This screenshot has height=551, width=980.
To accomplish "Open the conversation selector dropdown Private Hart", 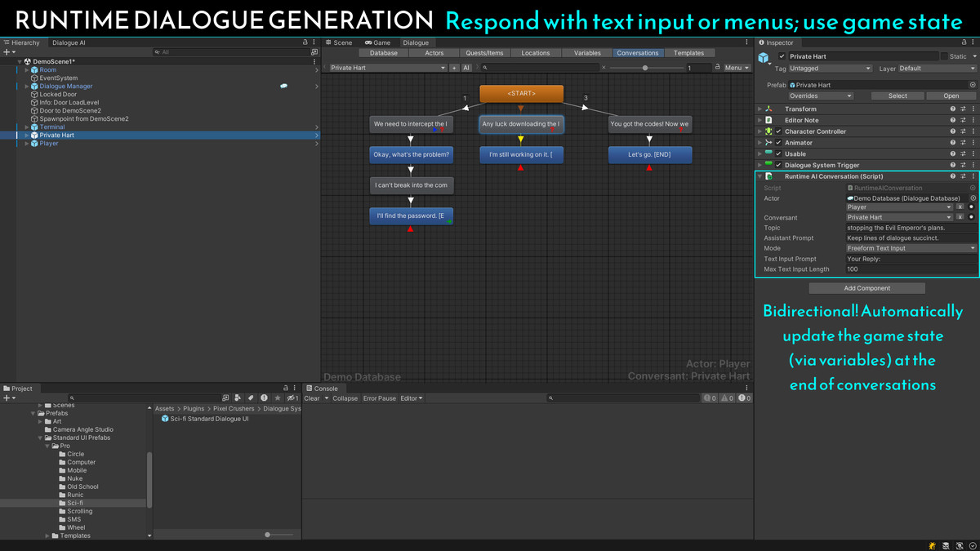I will 388,68.
